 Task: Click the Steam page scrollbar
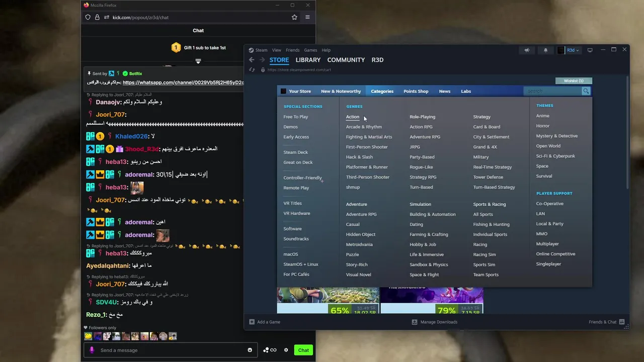(627, 132)
